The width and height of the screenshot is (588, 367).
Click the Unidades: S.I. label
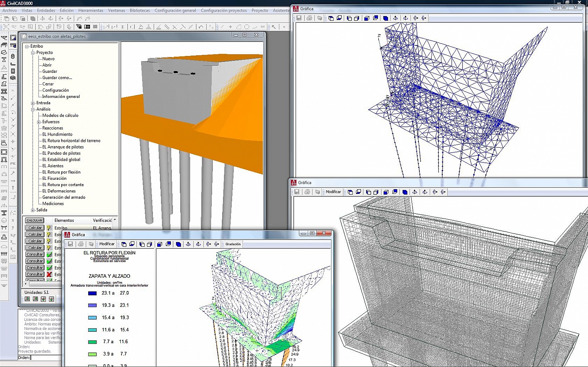tap(37, 293)
